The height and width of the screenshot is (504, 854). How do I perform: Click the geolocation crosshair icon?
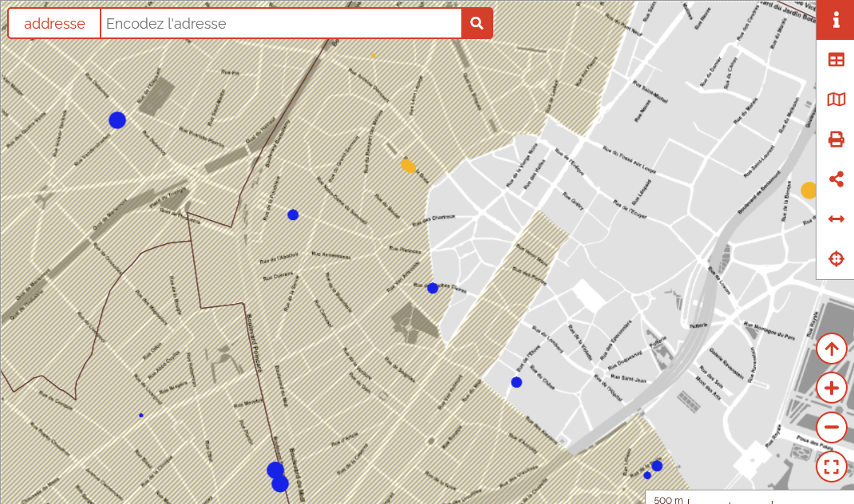(x=836, y=259)
